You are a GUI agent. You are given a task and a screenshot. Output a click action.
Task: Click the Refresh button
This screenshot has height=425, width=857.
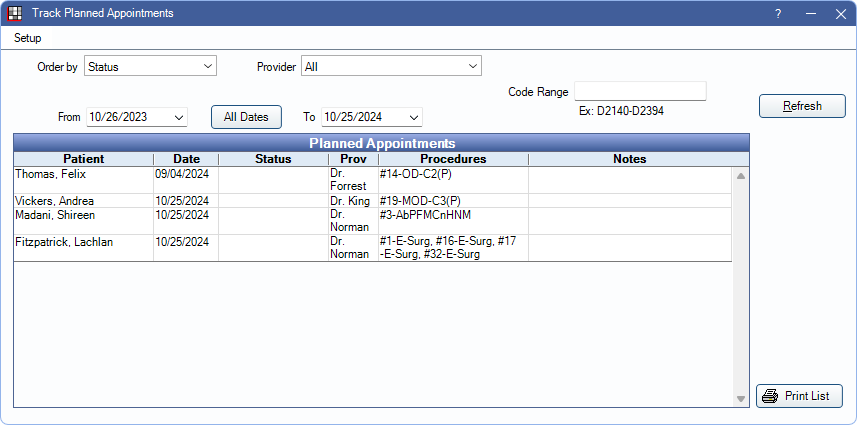tap(802, 106)
